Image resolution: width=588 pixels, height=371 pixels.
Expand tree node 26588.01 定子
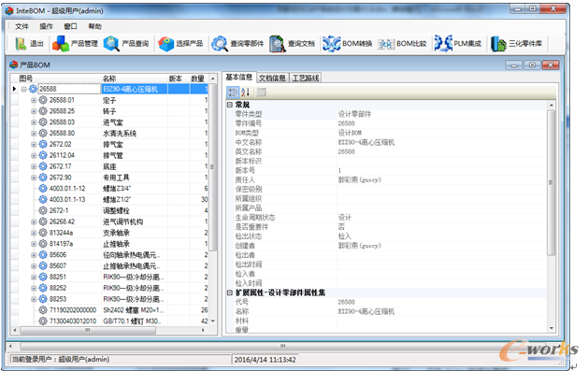(34, 100)
